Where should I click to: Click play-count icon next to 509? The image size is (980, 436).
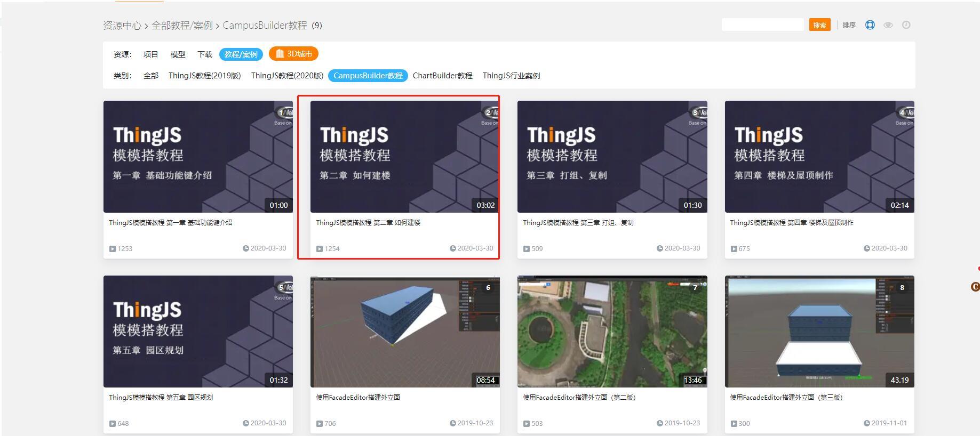coord(527,249)
